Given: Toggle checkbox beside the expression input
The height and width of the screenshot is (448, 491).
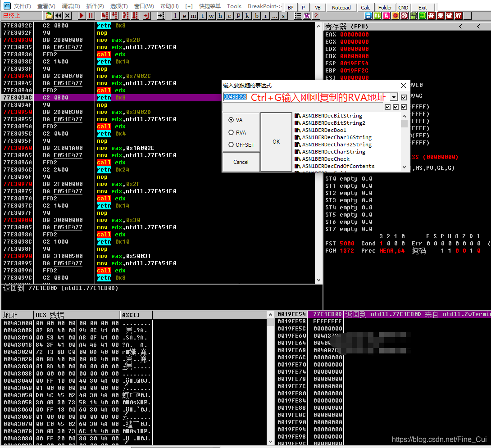Looking at the screenshot, I should [404, 97].
